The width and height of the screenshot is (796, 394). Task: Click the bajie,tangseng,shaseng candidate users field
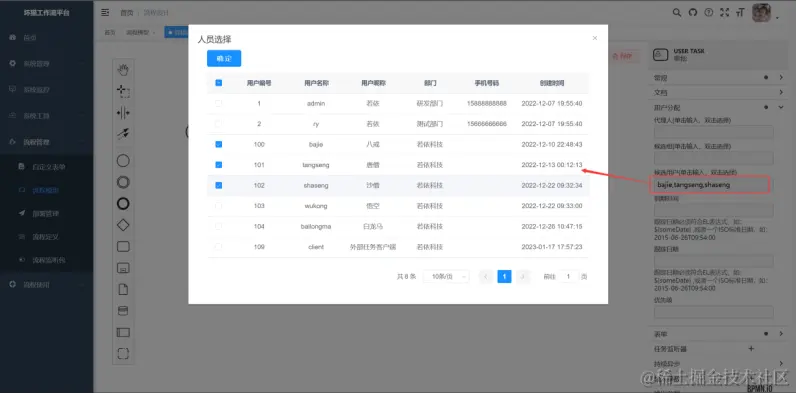[x=710, y=185]
